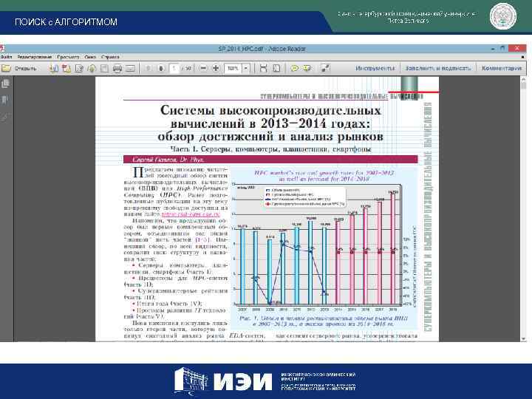Click the save to cloud upload icon
Viewport: 532px width, 399px height.
click(92, 69)
